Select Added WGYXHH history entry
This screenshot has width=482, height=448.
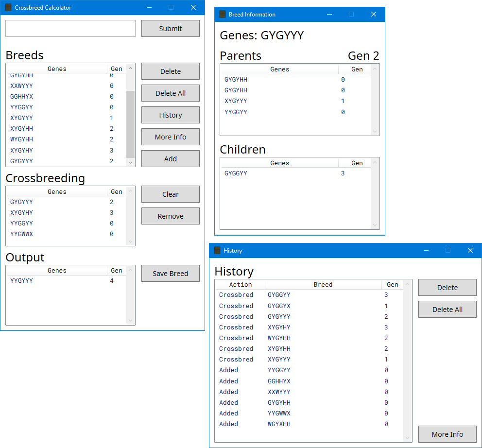pos(309,424)
